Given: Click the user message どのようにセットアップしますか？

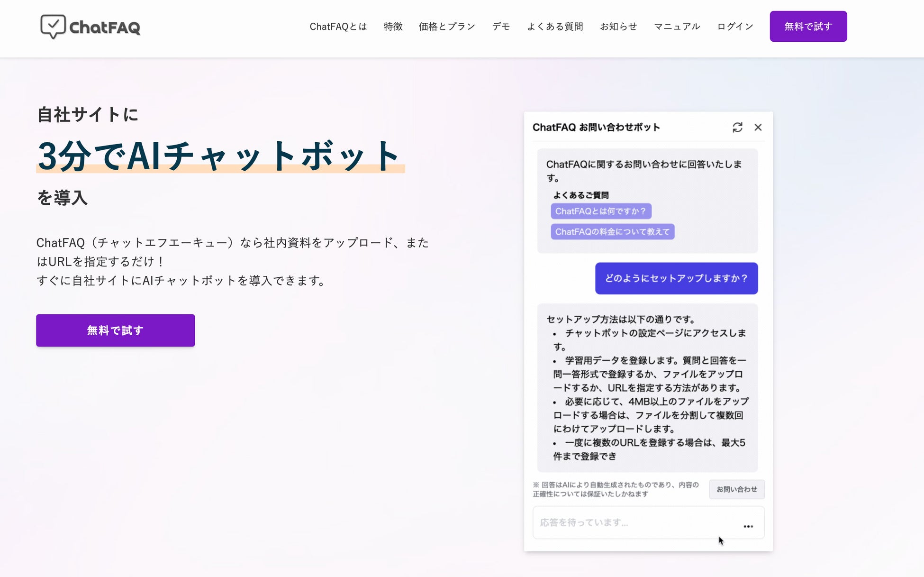Looking at the screenshot, I should pos(676,278).
